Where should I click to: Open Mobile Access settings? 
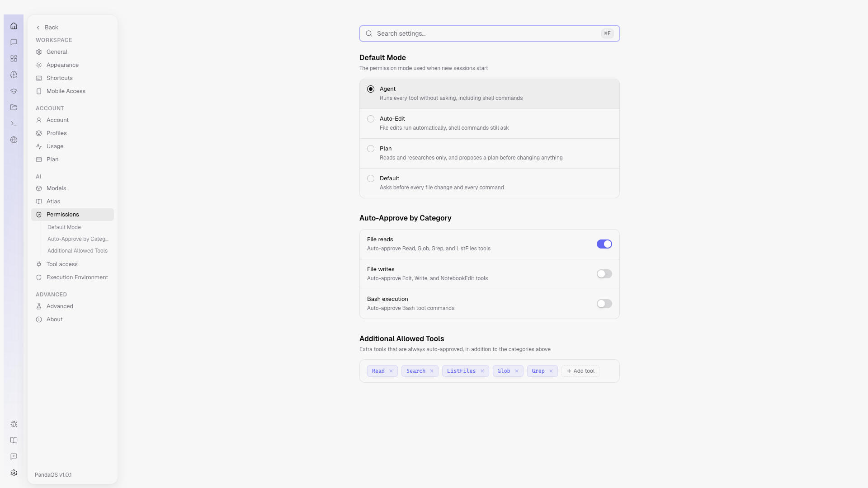click(x=72, y=91)
